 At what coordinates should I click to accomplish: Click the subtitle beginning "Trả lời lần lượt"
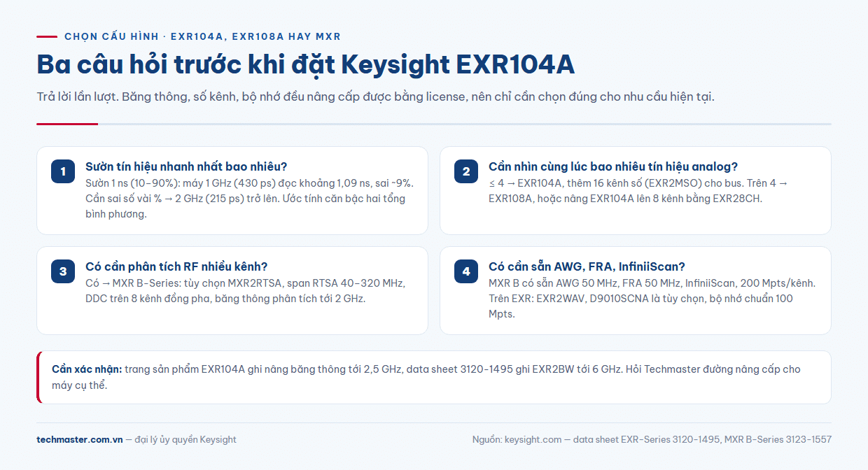[375, 97]
